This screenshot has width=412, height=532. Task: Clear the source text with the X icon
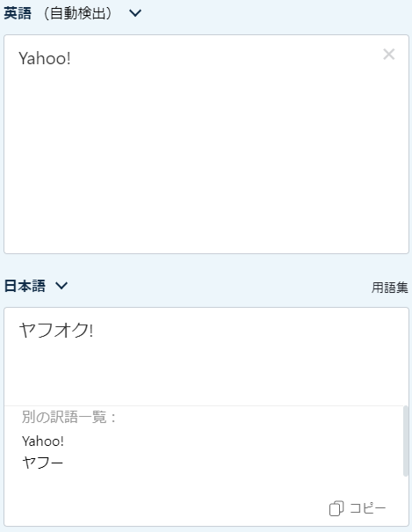coord(388,55)
